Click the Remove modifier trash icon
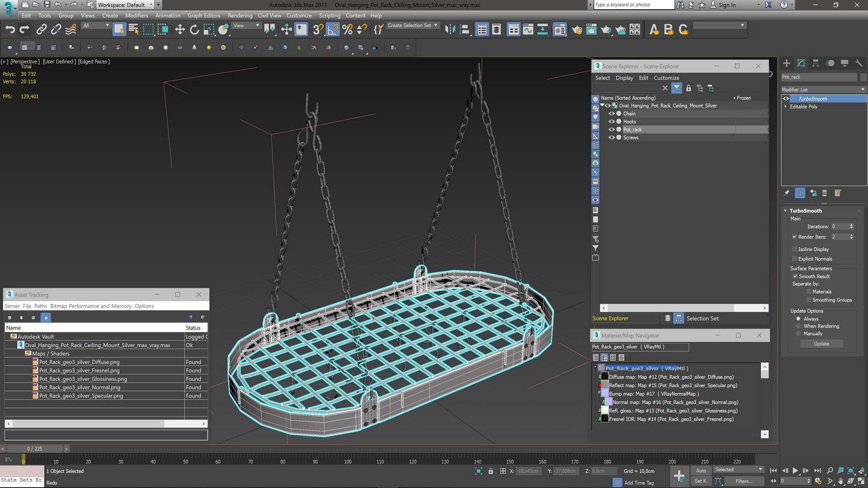This screenshot has width=868, height=488. (x=825, y=193)
